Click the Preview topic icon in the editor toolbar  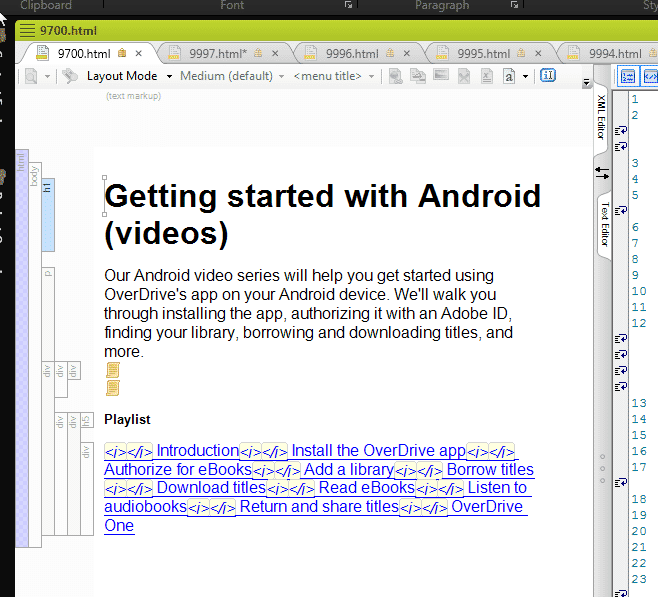coord(31,76)
